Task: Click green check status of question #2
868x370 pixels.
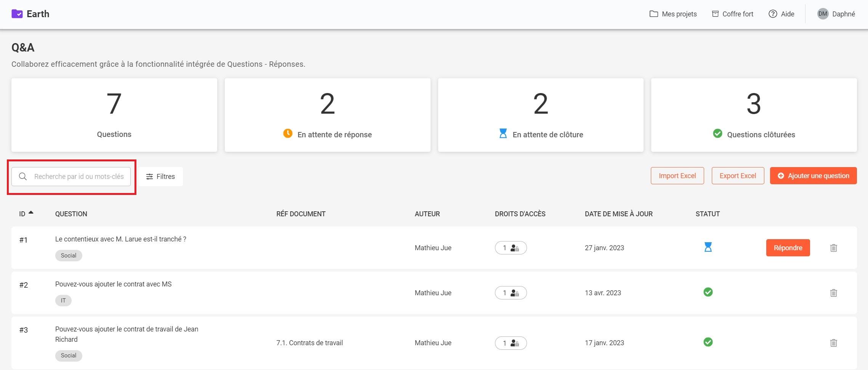Action: (708, 292)
